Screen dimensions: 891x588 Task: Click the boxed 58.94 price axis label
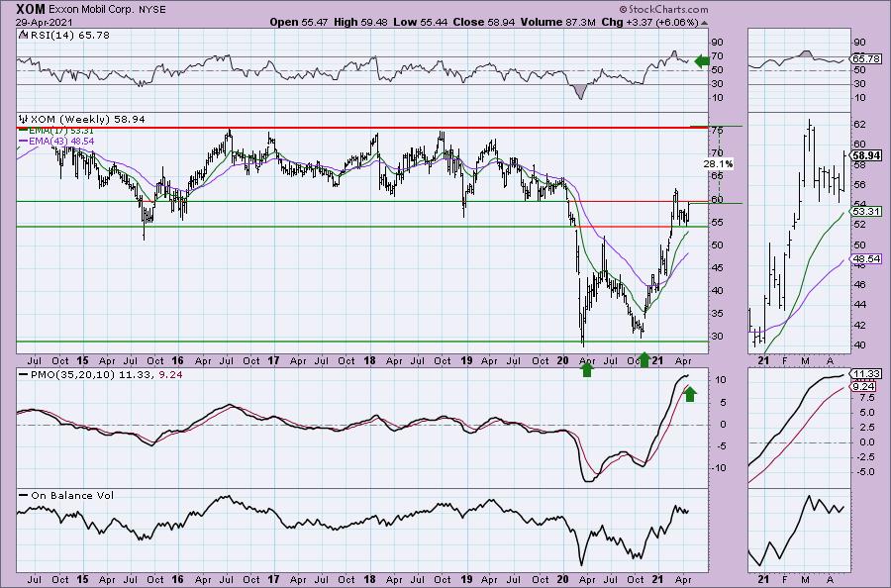866,155
